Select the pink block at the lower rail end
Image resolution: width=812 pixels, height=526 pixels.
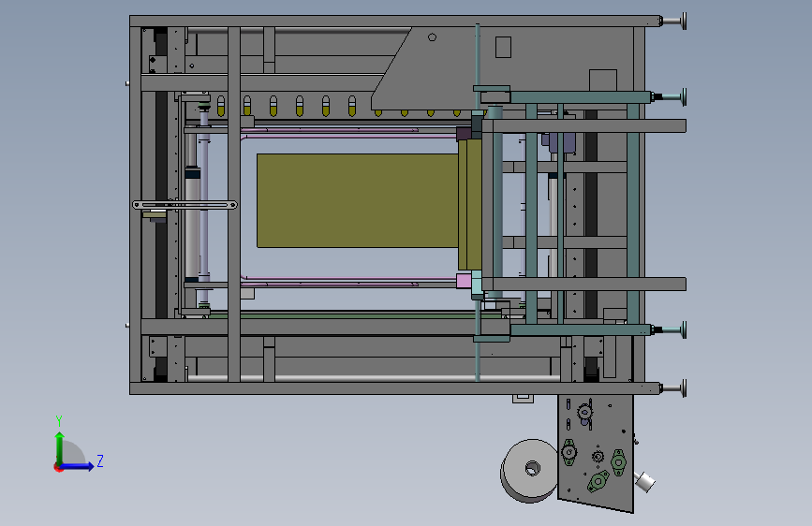464,281
